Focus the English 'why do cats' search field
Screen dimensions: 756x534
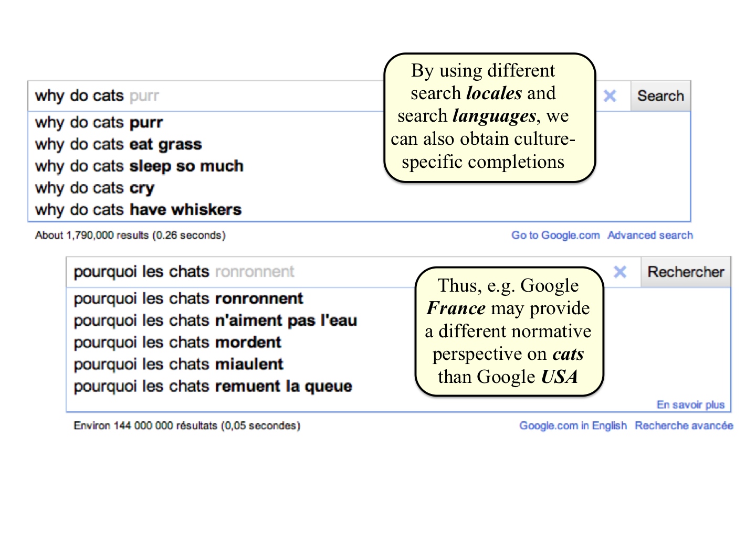(x=210, y=96)
